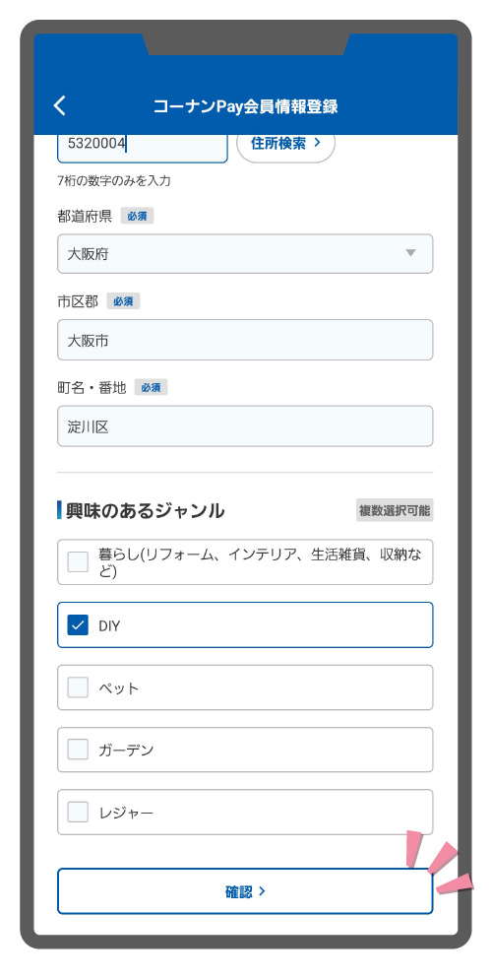Click the 市区郡 field containing 大阪市
The width and height of the screenshot is (492, 980).
(245, 340)
